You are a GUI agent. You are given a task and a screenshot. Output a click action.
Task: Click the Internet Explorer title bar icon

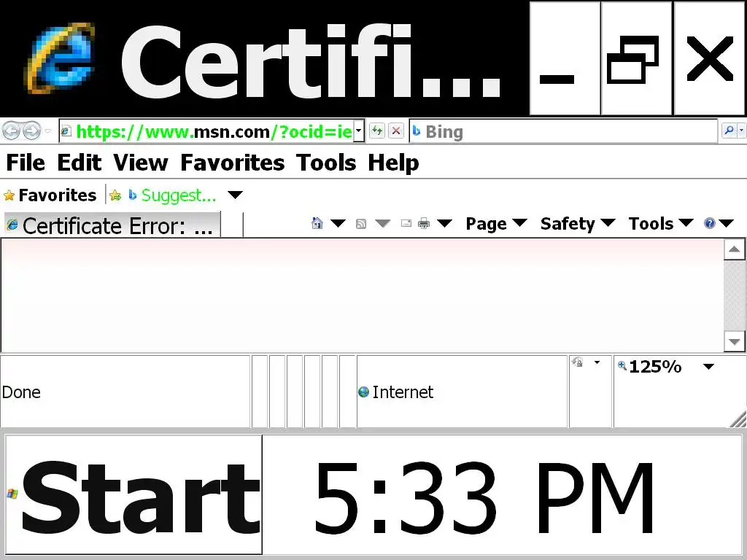coord(61,58)
